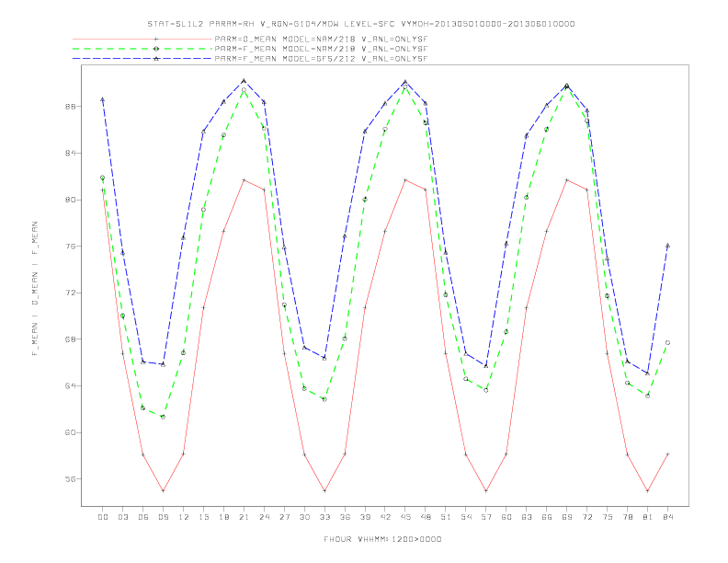Click y-axis tick value 56

(x=71, y=479)
